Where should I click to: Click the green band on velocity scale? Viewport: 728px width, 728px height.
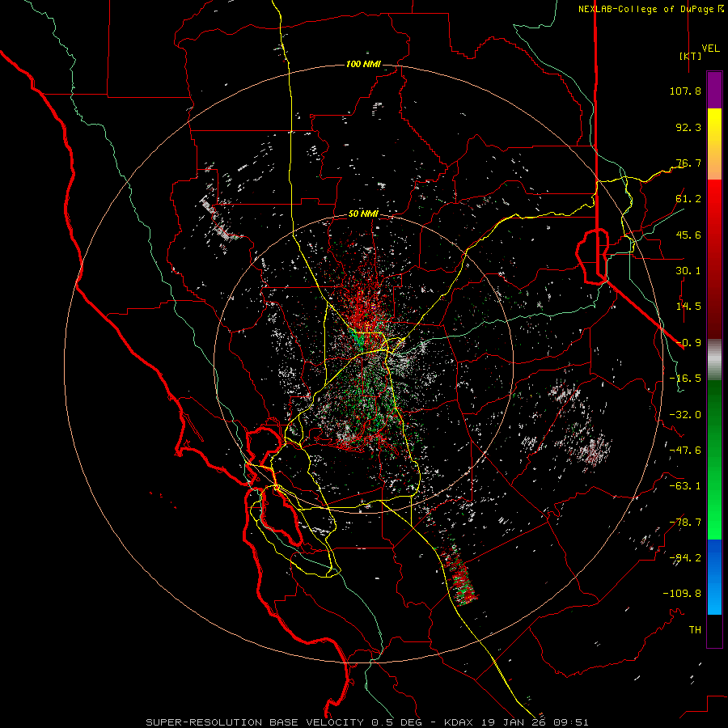714,459
